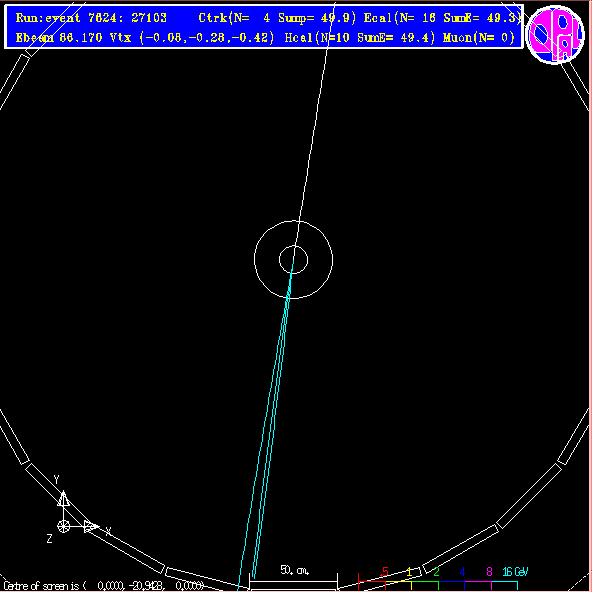Click the Muon(N= 0) readout
The image size is (592, 592).
click(479, 37)
